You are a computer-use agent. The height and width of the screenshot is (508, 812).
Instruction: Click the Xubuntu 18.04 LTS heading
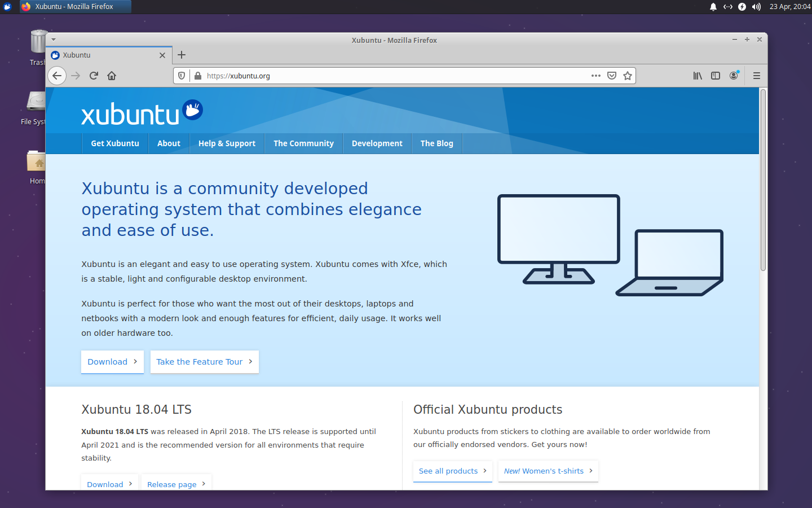[136, 410]
